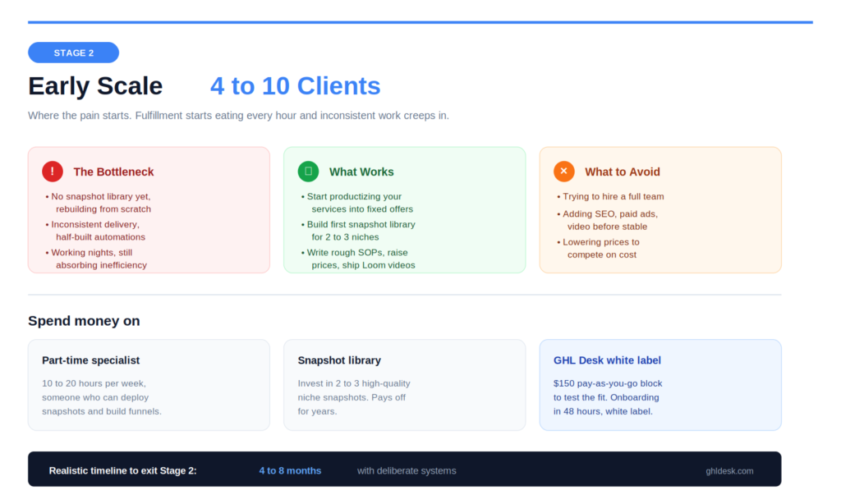Click '10 to 20 hours per week' description

(102, 397)
